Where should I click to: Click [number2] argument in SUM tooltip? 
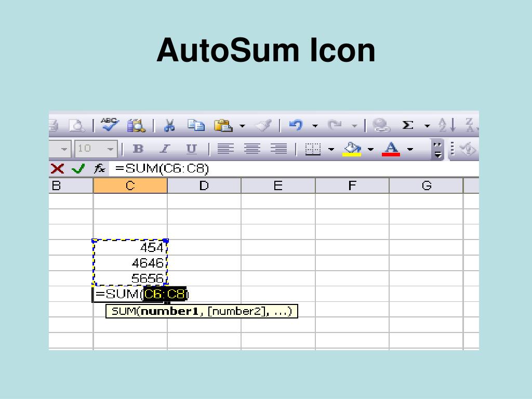[x=235, y=311]
